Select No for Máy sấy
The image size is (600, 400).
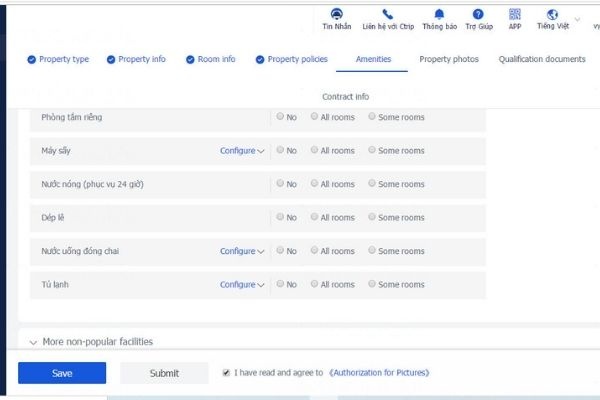pos(280,150)
